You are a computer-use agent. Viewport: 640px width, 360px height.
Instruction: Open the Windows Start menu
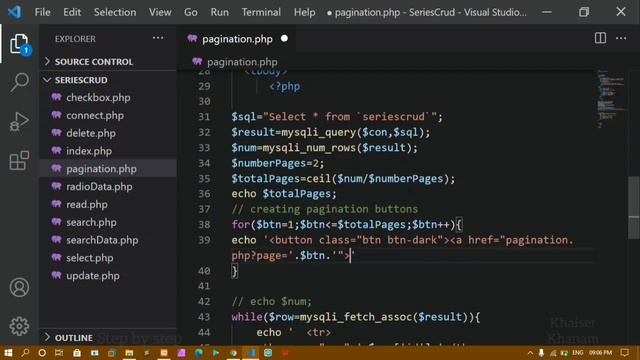pyautogui.click(x=8, y=353)
